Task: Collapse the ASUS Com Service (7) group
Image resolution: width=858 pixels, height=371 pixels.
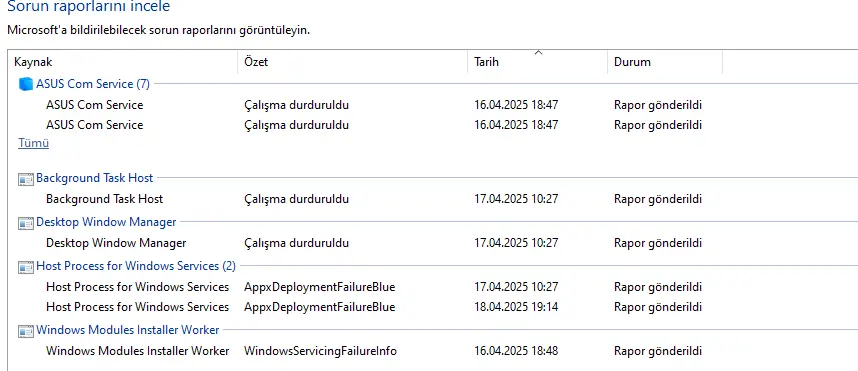Action: (x=93, y=84)
